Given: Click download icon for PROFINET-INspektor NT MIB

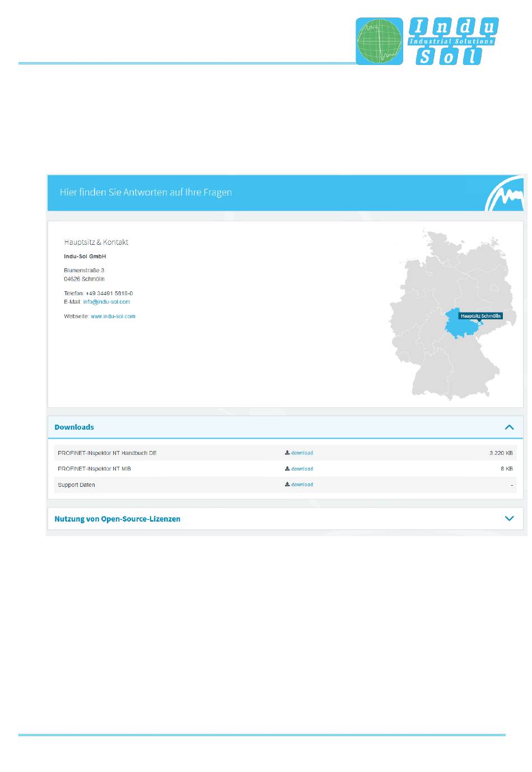Looking at the screenshot, I should point(287,469).
